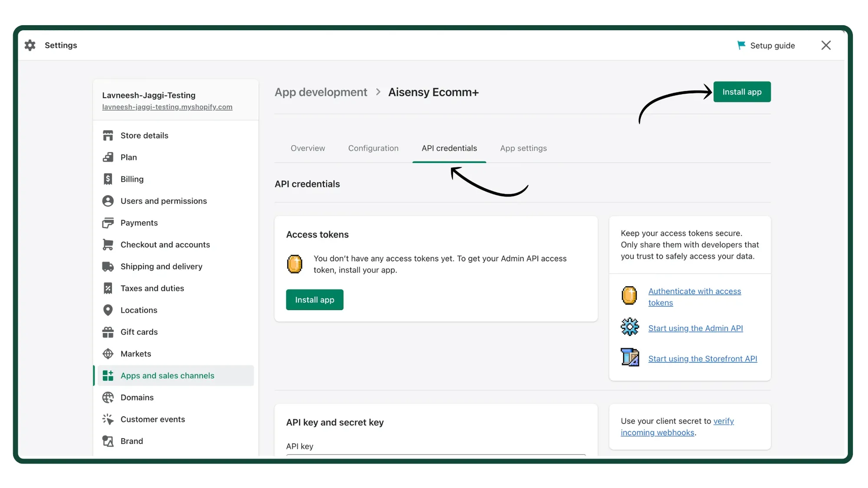Click the Checkout and accounts cart icon
Viewport: 868px width, 488px height.
(108, 244)
